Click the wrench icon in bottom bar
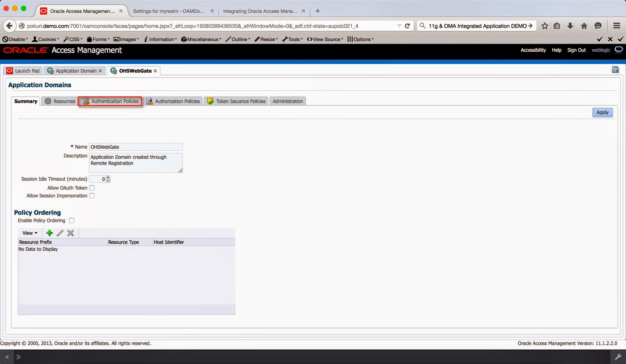Viewport: 626px width, 364px height. click(618, 357)
